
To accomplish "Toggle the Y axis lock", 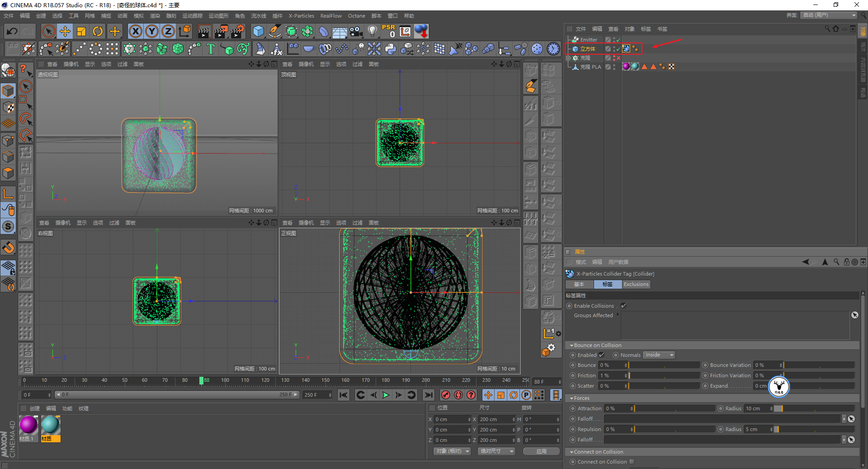I will point(152,31).
